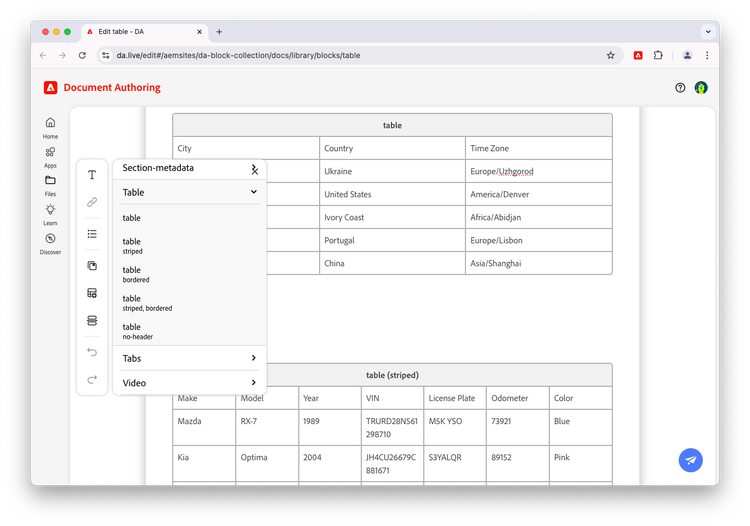Screen dimensions: 750x526
Task: Open the Chrome extensions puzzle icon
Action: tap(658, 55)
